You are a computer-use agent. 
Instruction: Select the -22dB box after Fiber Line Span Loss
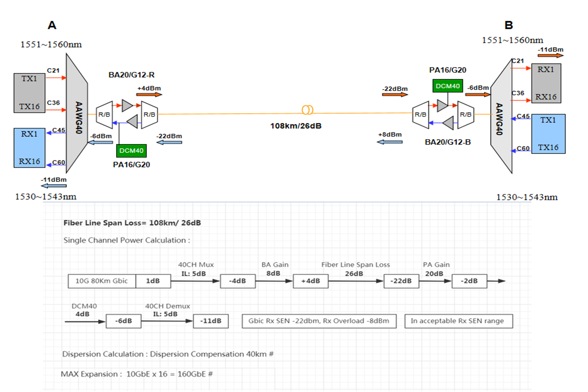tap(401, 281)
